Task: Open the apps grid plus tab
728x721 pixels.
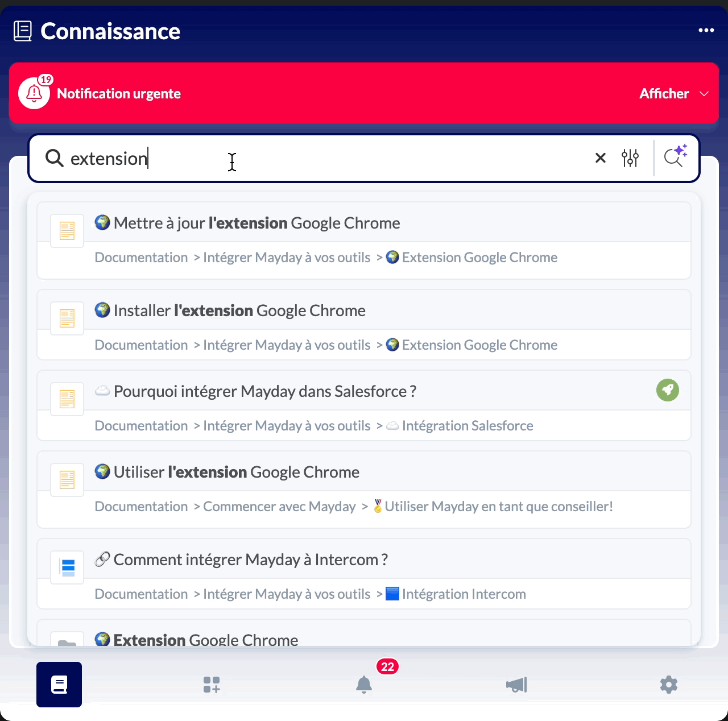Action: pyautogui.click(x=212, y=684)
